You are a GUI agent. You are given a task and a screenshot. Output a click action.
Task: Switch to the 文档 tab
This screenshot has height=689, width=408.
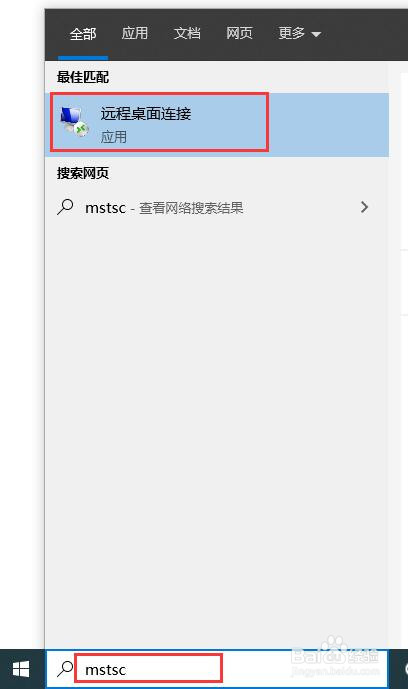click(187, 33)
